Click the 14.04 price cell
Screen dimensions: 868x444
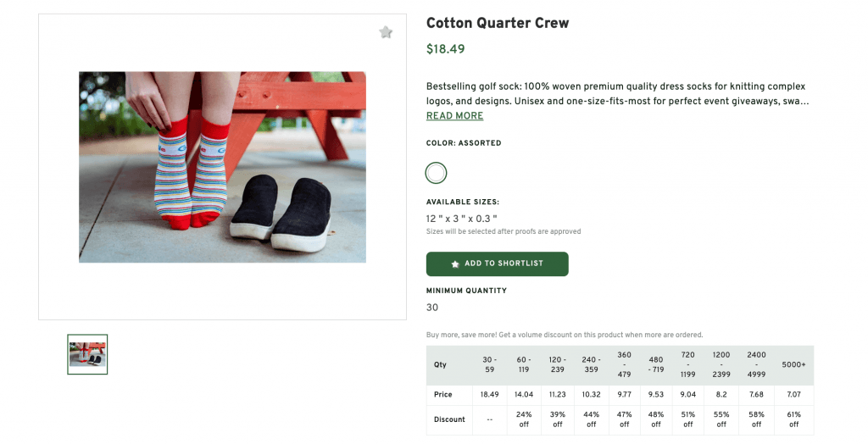point(524,395)
